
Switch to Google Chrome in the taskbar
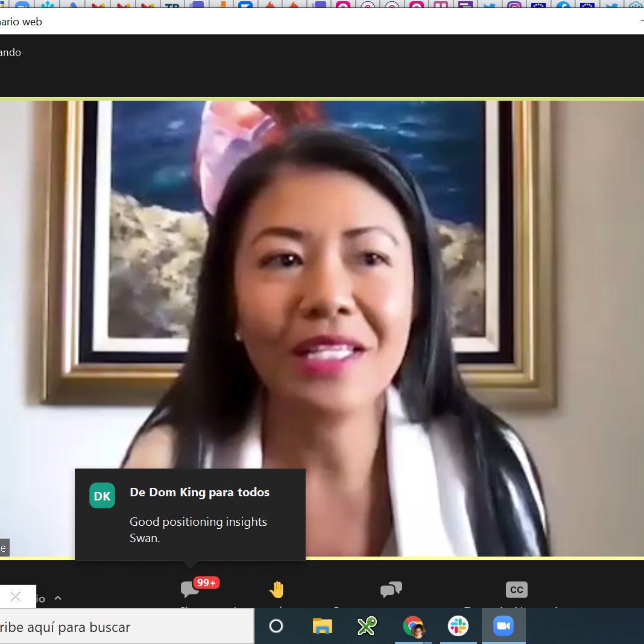tap(413, 626)
